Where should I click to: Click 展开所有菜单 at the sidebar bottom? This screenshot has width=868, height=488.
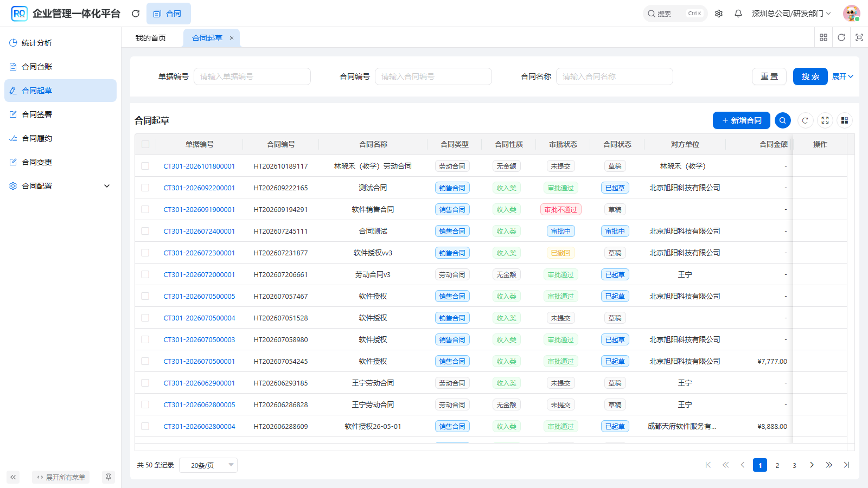61,477
